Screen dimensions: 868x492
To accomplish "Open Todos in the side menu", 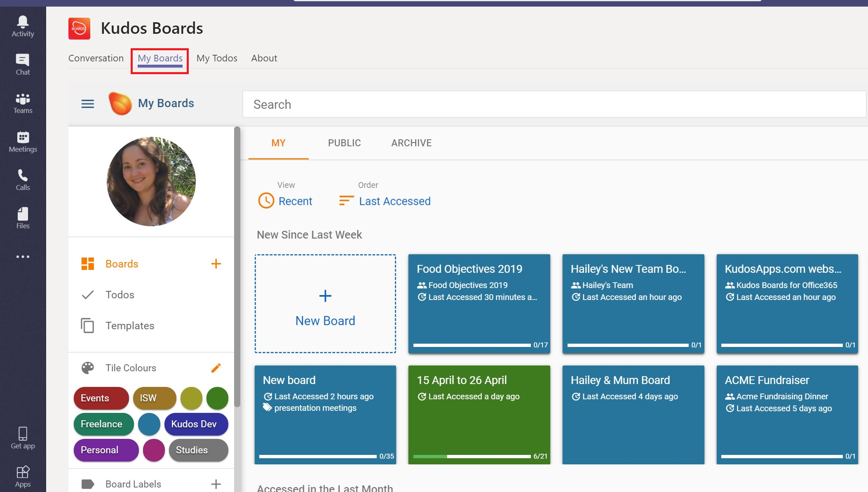I will coord(120,295).
